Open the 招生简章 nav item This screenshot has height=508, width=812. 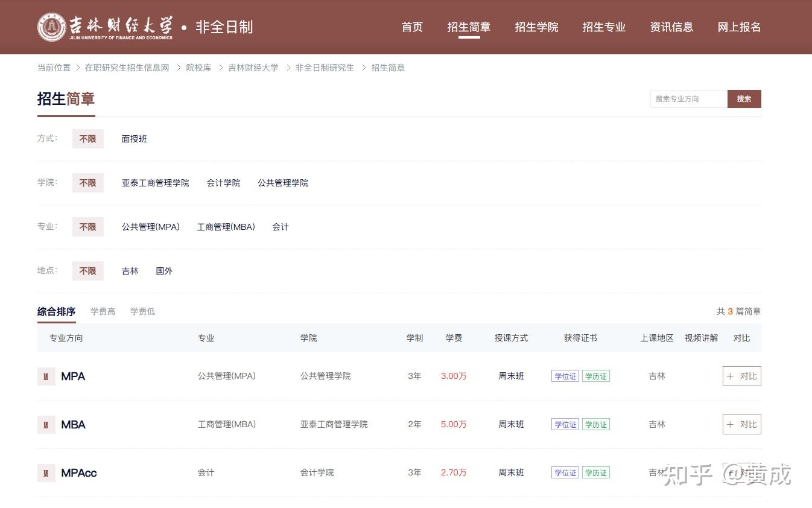tap(469, 27)
